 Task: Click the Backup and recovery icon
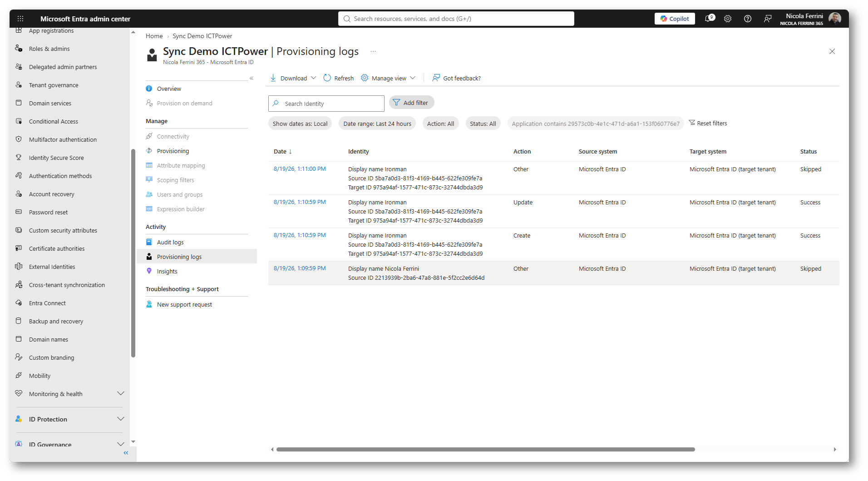19,321
